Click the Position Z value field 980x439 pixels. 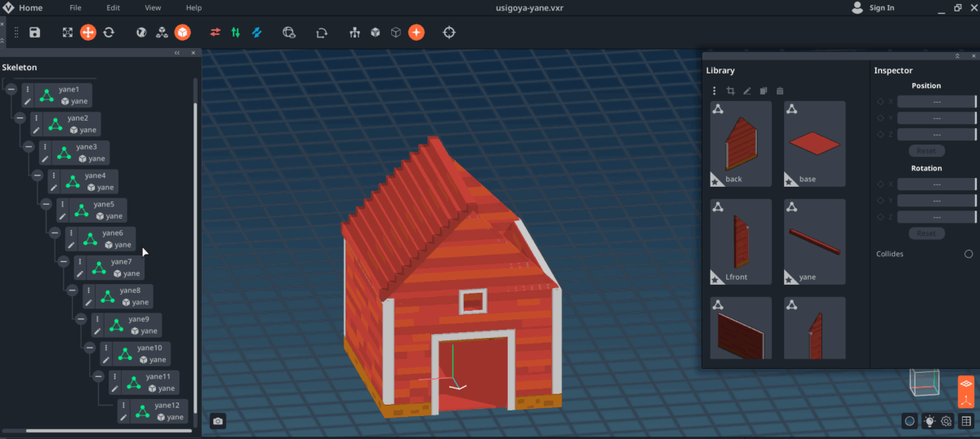tap(937, 135)
